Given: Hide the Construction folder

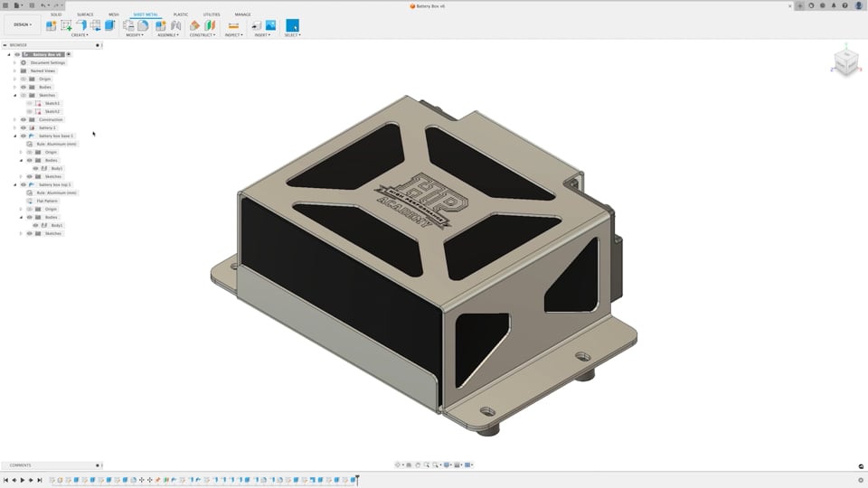Looking at the screenshot, I should point(24,119).
